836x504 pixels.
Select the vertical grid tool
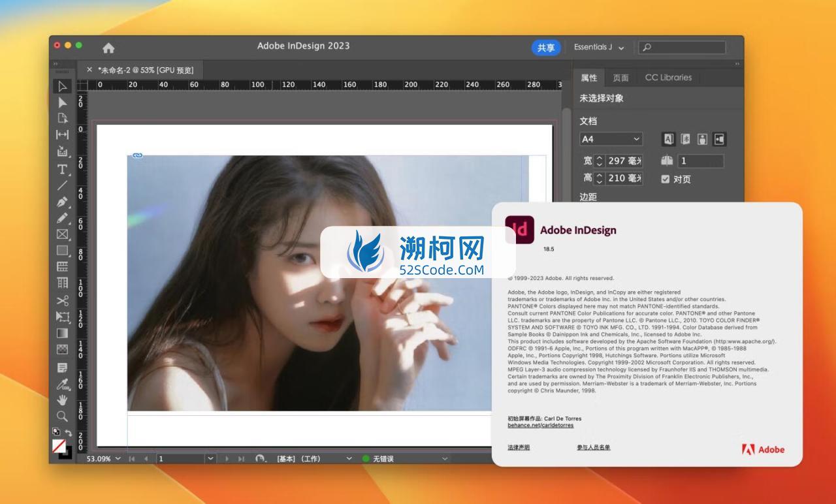click(62, 283)
